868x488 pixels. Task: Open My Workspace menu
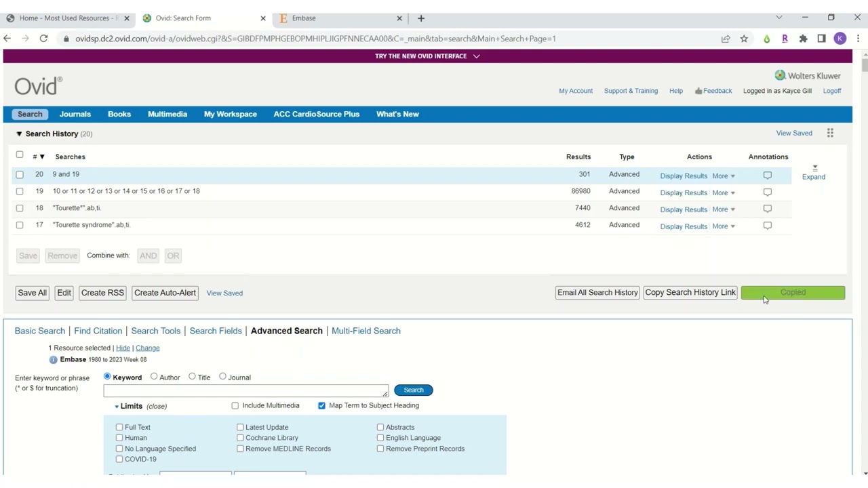tap(231, 114)
